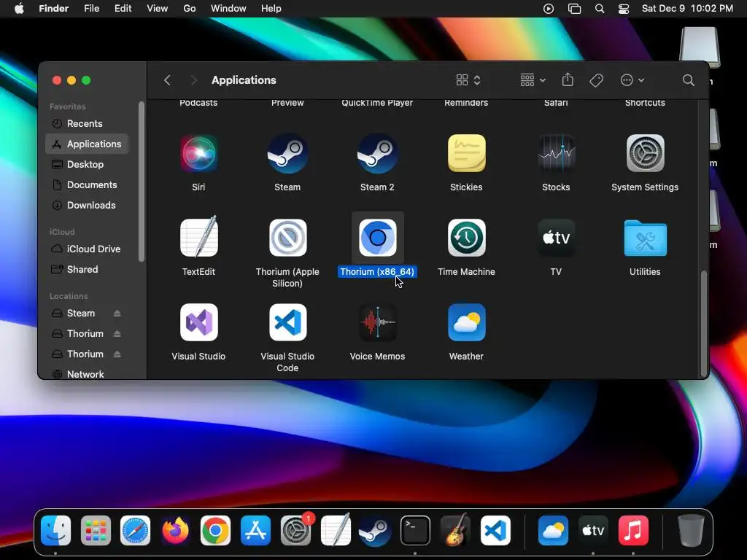Open the icon view switcher dropdown

[468, 80]
